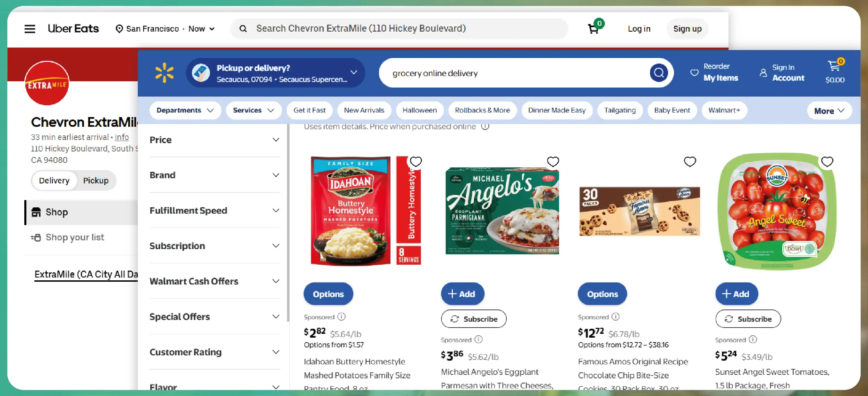
Task: Click the Famous Amos cookies product image
Action: [639, 211]
